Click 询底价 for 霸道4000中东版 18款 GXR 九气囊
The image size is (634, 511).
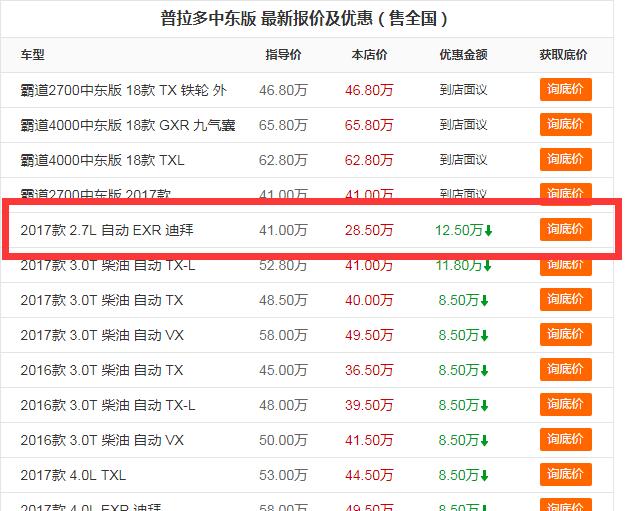(x=565, y=125)
